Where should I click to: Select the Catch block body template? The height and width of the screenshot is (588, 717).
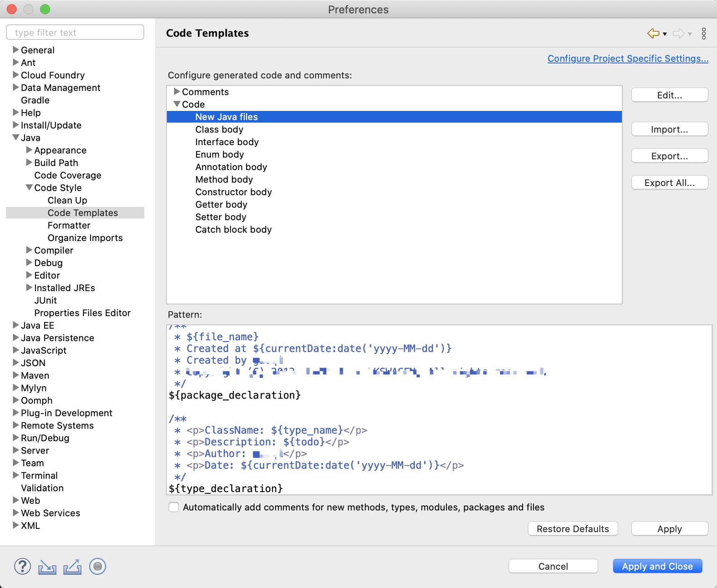click(x=233, y=229)
